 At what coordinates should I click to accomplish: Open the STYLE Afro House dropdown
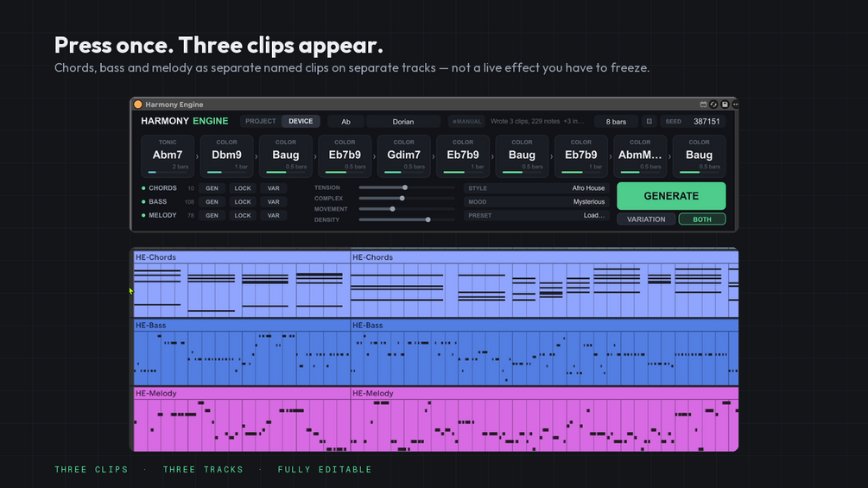[x=536, y=188]
